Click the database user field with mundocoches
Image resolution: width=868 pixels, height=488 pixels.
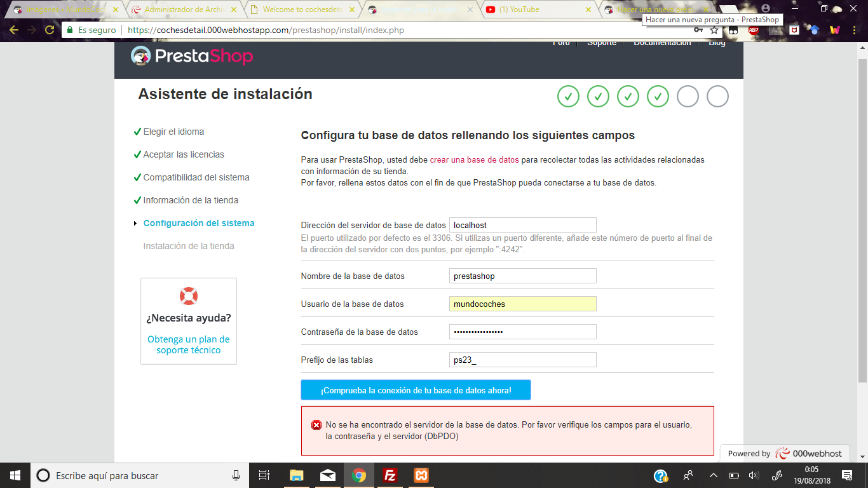[x=523, y=304]
